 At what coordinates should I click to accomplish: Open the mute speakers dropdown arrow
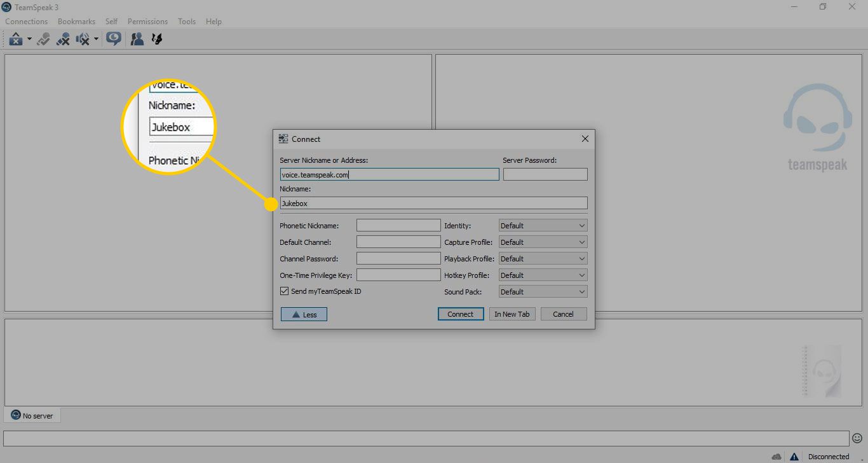96,39
